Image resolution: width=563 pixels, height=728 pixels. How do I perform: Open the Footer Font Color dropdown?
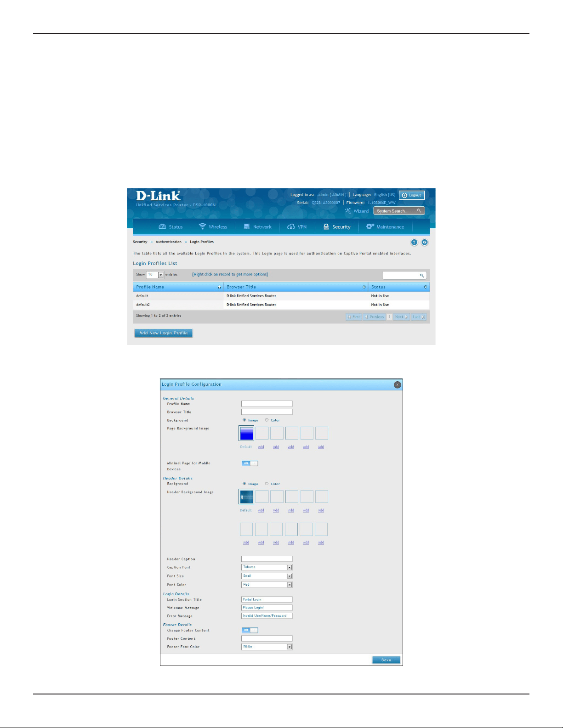click(267, 647)
